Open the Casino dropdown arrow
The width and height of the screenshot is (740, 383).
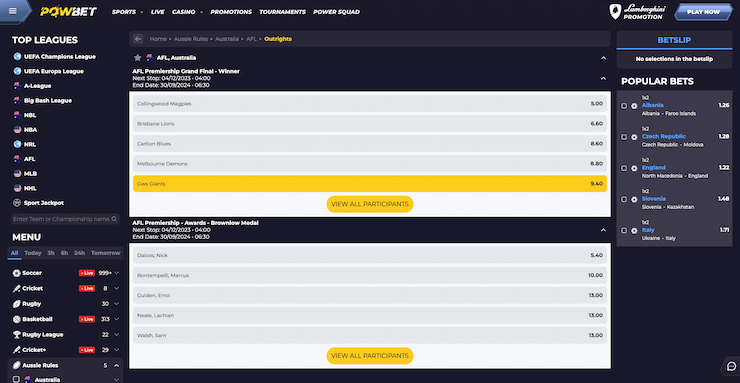[x=202, y=12]
